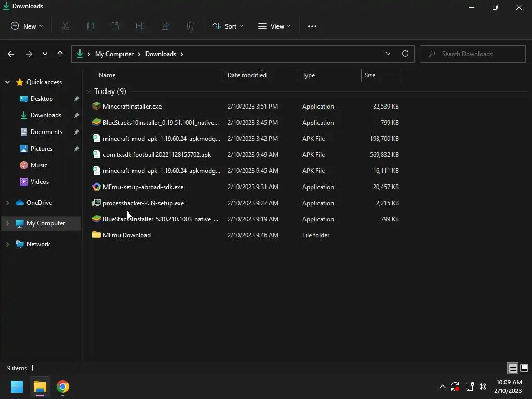The height and width of the screenshot is (399, 532).
Task: Open the See more ellipsis menu
Action: point(312,26)
